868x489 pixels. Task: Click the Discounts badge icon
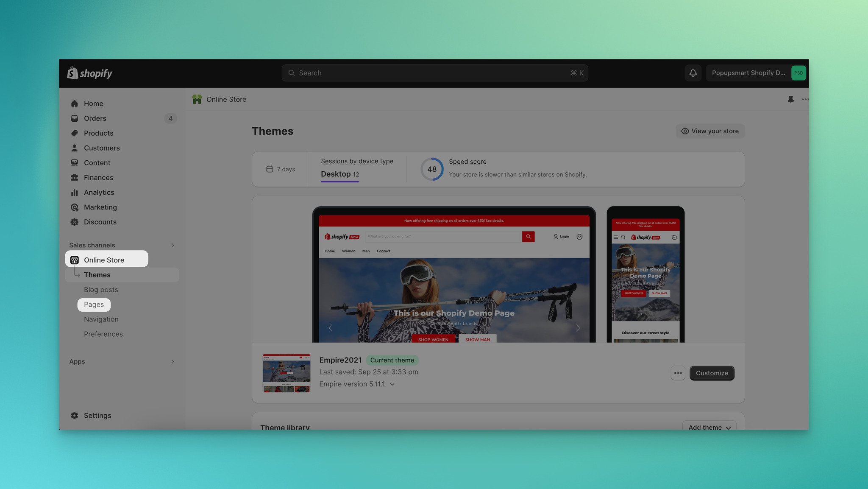click(75, 222)
